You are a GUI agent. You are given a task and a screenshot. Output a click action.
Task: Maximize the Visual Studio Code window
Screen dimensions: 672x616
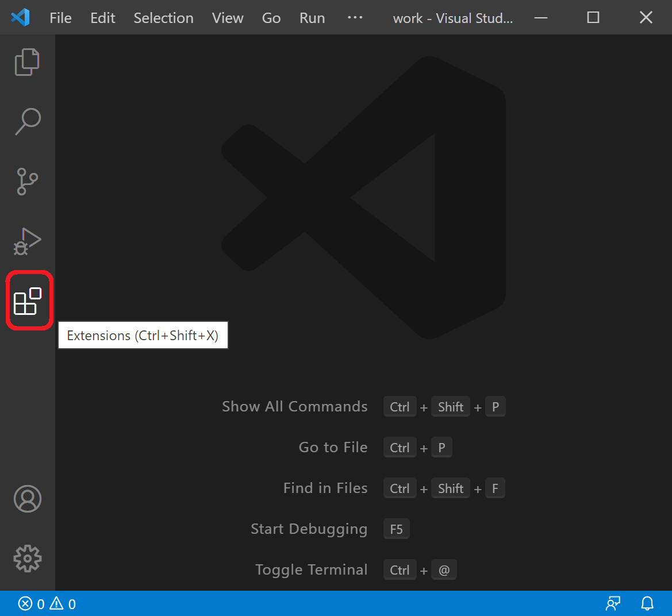coord(593,18)
